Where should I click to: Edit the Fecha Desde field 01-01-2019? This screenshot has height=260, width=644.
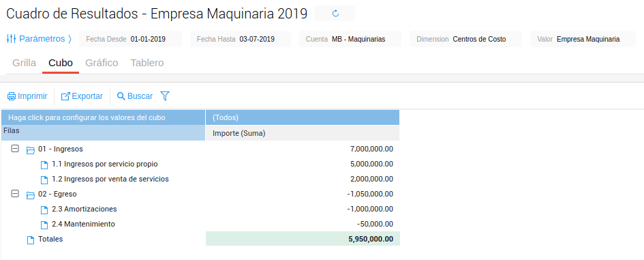click(130, 40)
